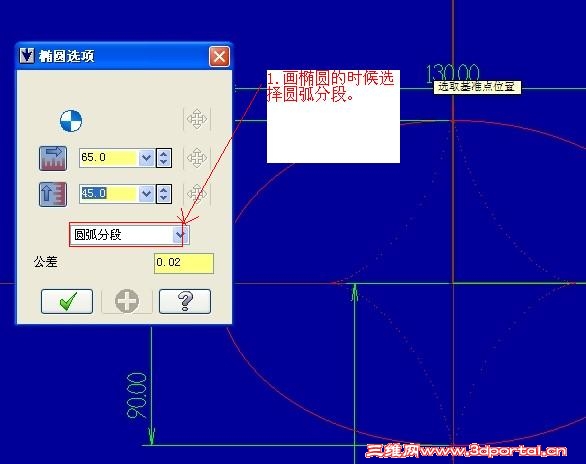The width and height of the screenshot is (586, 464).
Task: Click the spinner next to 65.0 field
Action: 164,158
